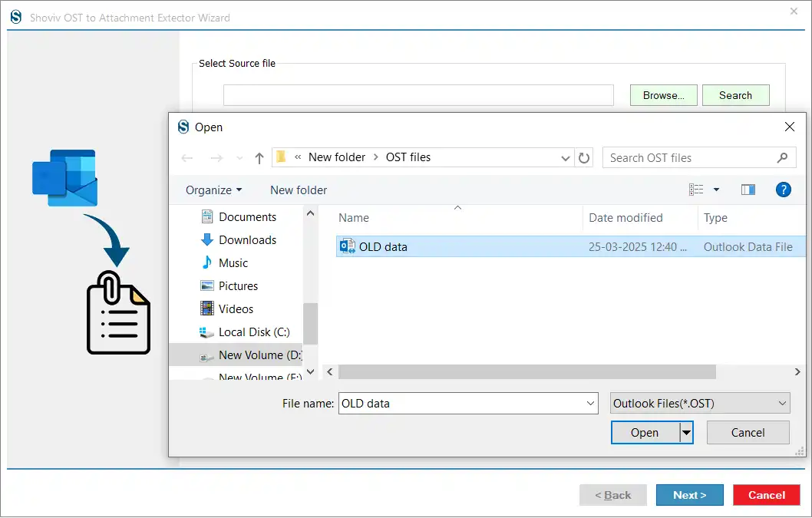Go up one folder level arrow
Image resolution: width=812 pixels, height=518 pixels.
pos(259,158)
